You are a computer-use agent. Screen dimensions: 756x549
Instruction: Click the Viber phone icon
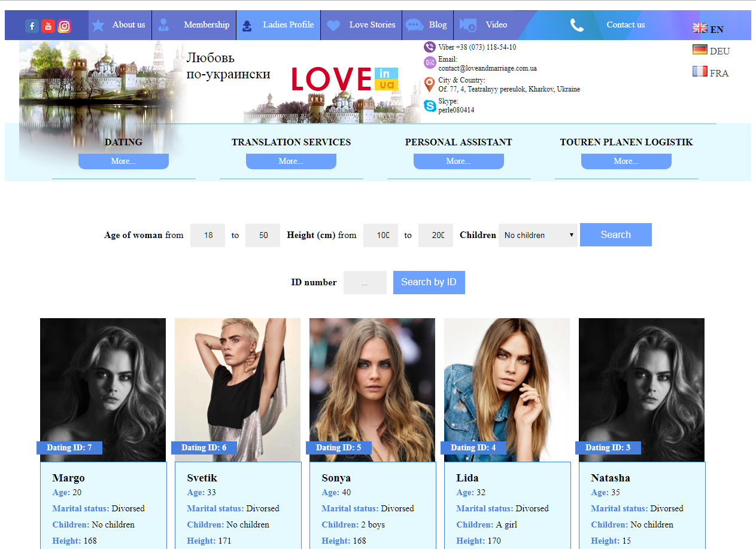(429, 47)
